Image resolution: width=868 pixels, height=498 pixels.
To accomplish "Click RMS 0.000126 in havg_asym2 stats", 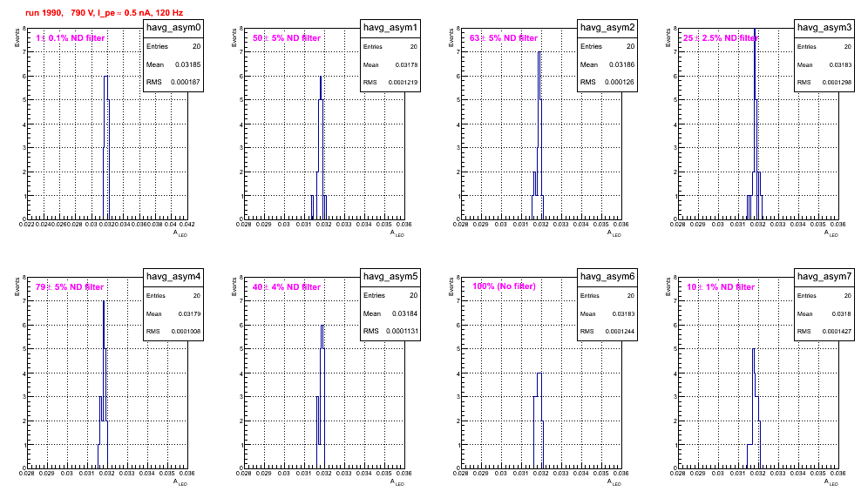I will 607,82.
